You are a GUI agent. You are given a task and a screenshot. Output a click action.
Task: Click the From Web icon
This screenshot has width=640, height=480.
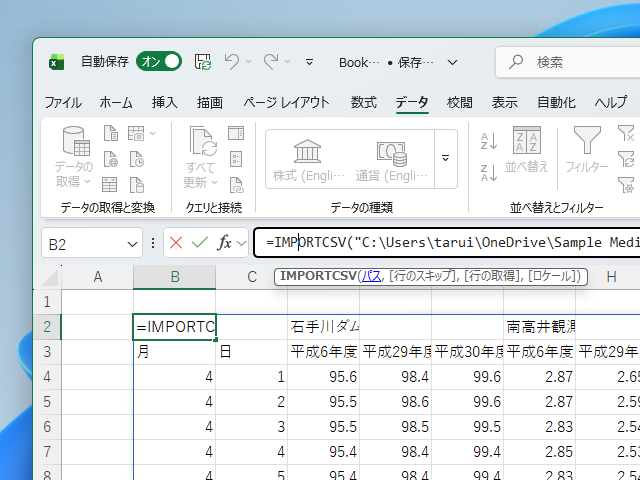111,159
